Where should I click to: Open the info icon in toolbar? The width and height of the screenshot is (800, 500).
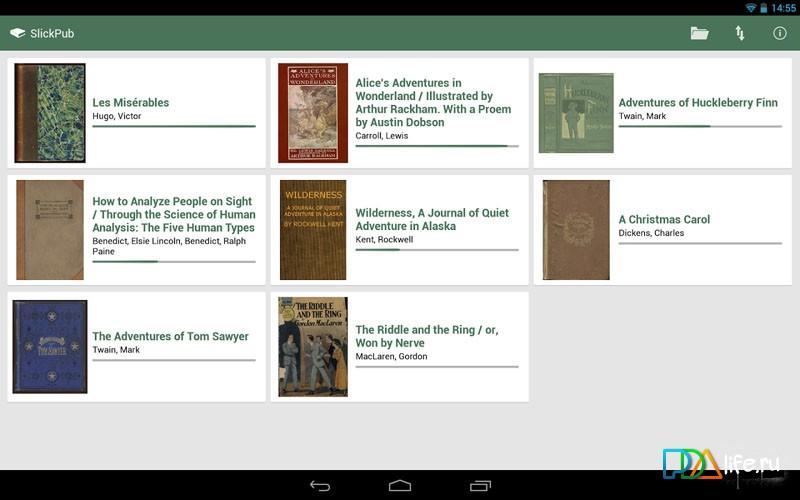[780, 33]
